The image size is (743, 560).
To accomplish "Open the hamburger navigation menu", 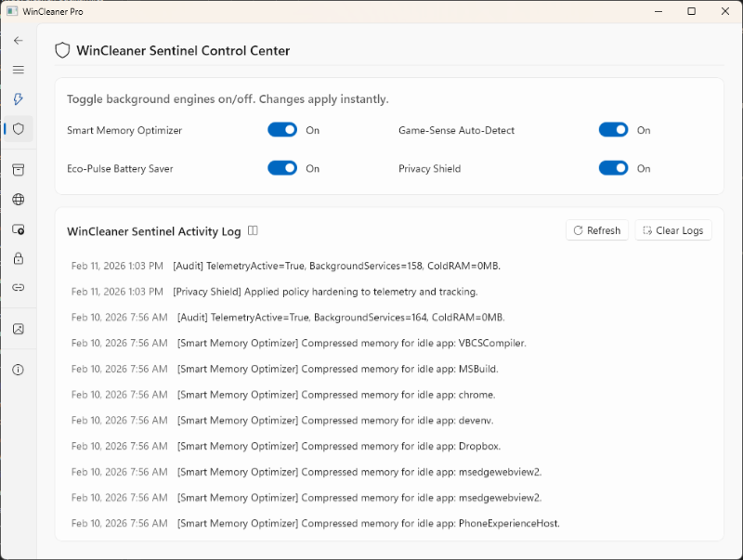I will [x=18, y=70].
